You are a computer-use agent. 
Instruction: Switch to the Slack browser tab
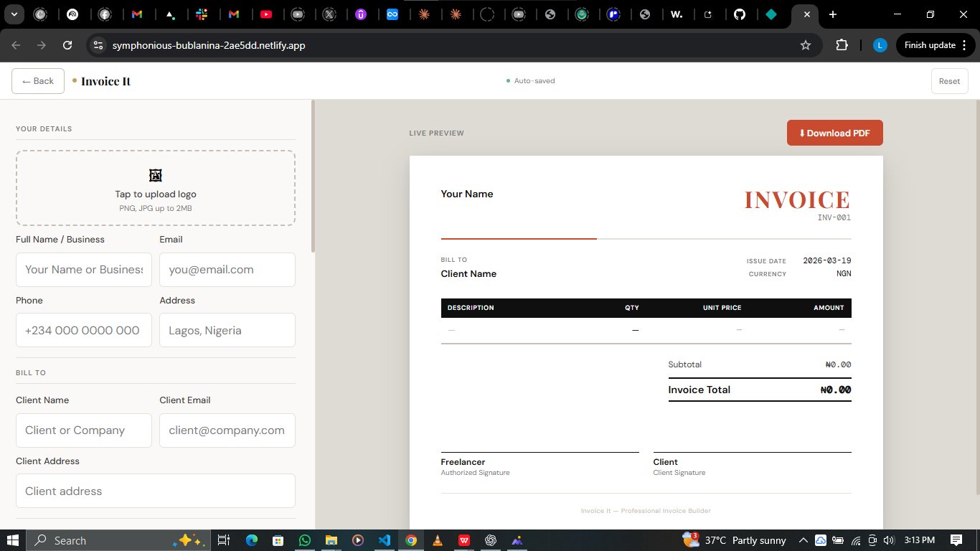[x=202, y=14]
